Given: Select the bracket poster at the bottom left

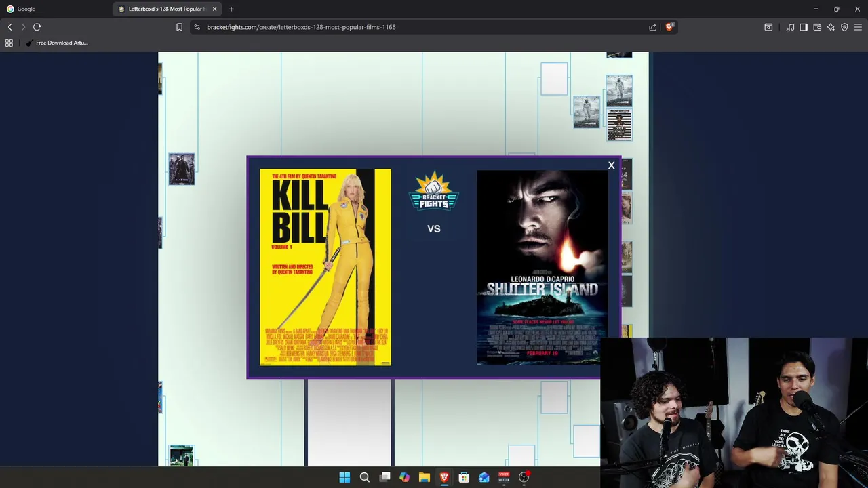Looking at the screenshot, I should 182,455.
